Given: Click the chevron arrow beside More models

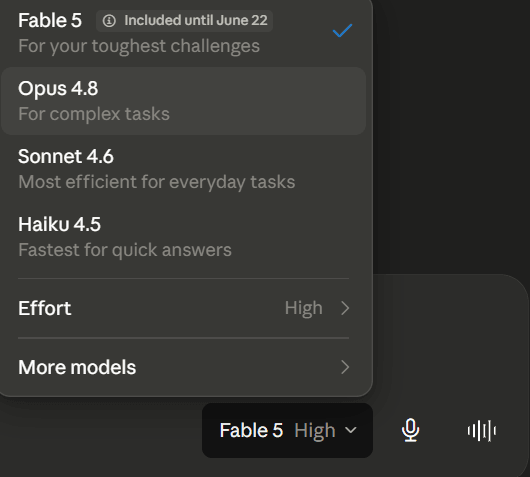Looking at the screenshot, I should (x=345, y=367).
